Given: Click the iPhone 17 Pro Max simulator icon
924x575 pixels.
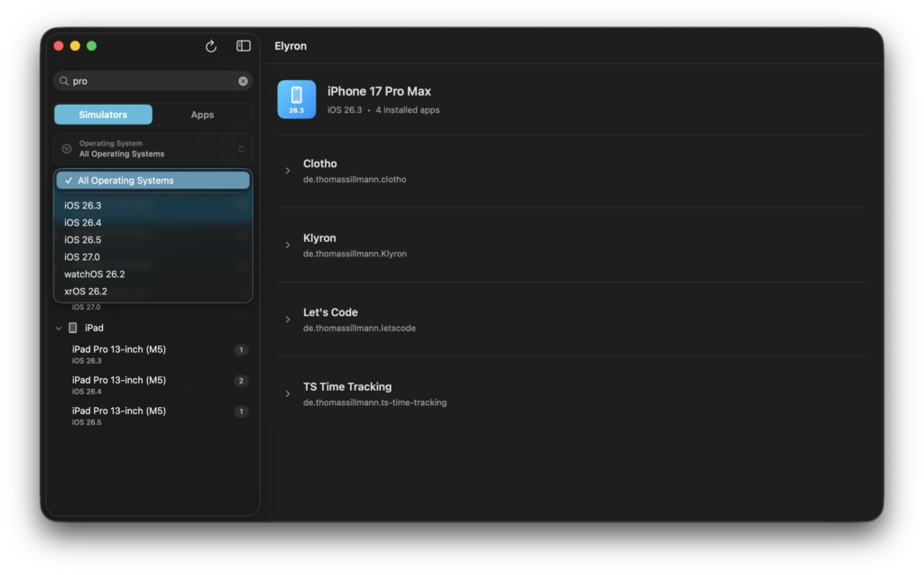Looking at the screenshot, I should point(296,99).
